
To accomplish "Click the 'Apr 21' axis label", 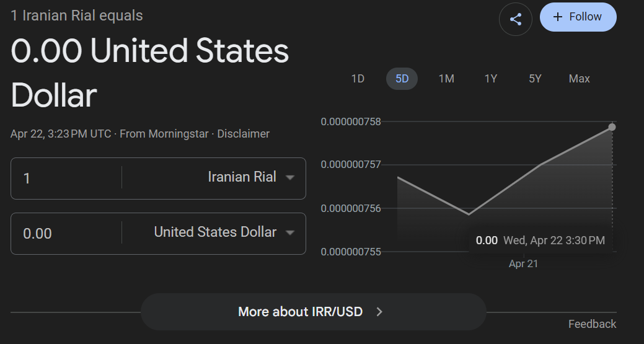I will click(523, 263).
